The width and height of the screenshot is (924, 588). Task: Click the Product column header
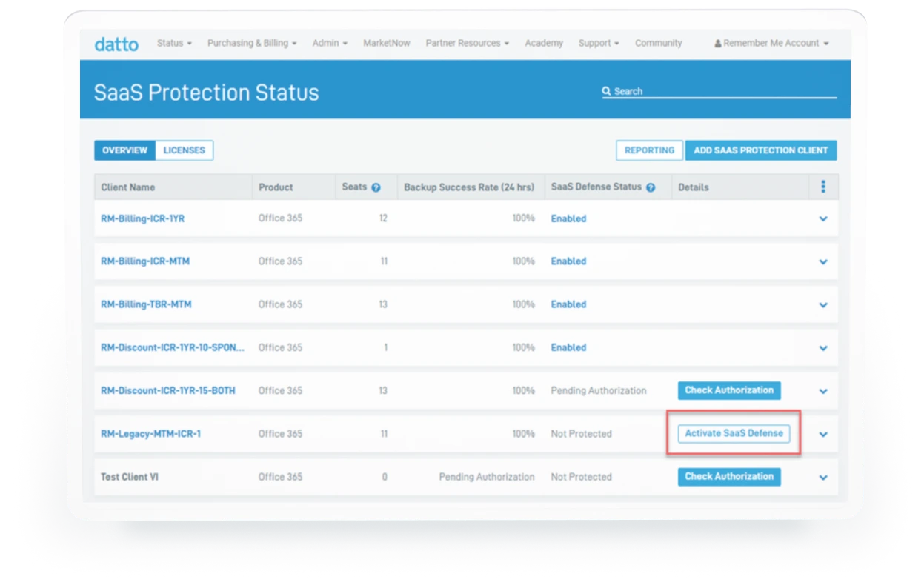click(x=276, y=187)
